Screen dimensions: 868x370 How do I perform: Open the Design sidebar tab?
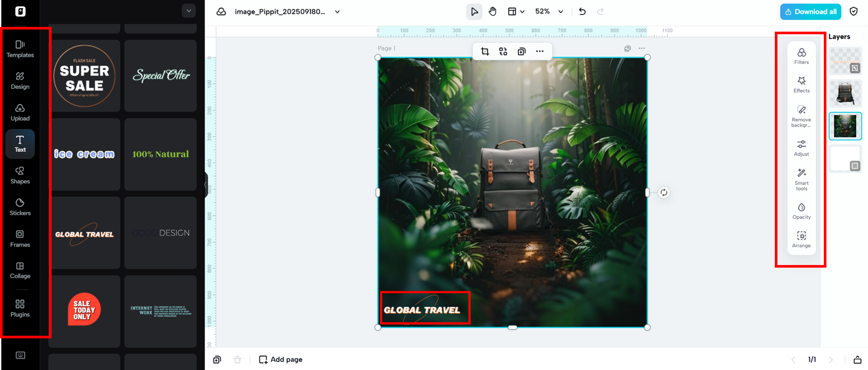(x=20, y=81)
